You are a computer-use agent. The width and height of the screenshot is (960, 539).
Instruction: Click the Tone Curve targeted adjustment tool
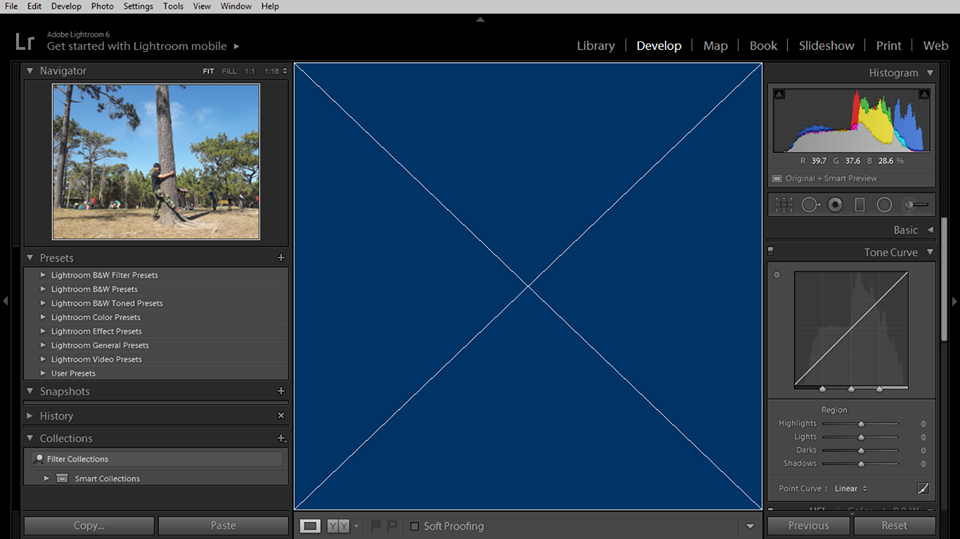[777, 275]
